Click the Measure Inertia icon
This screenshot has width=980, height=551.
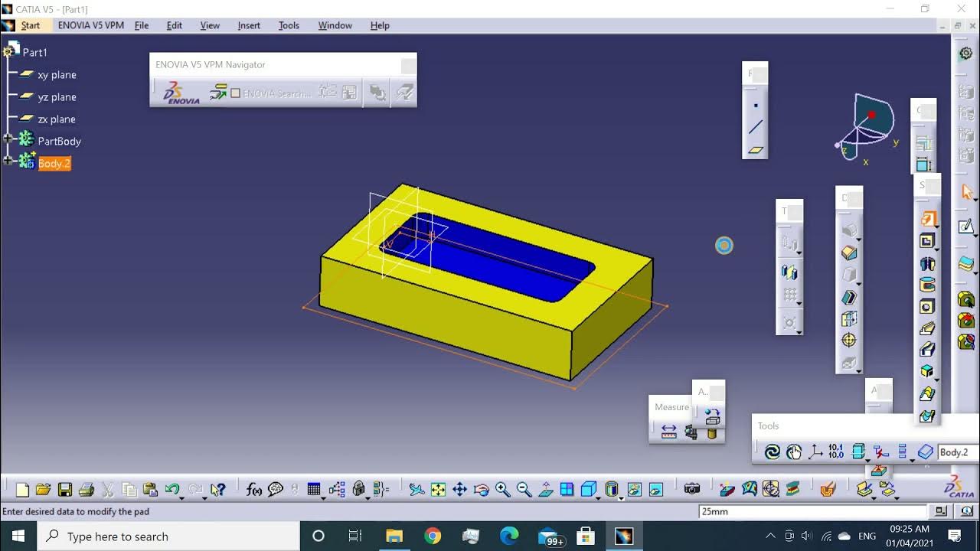(712, 432)
